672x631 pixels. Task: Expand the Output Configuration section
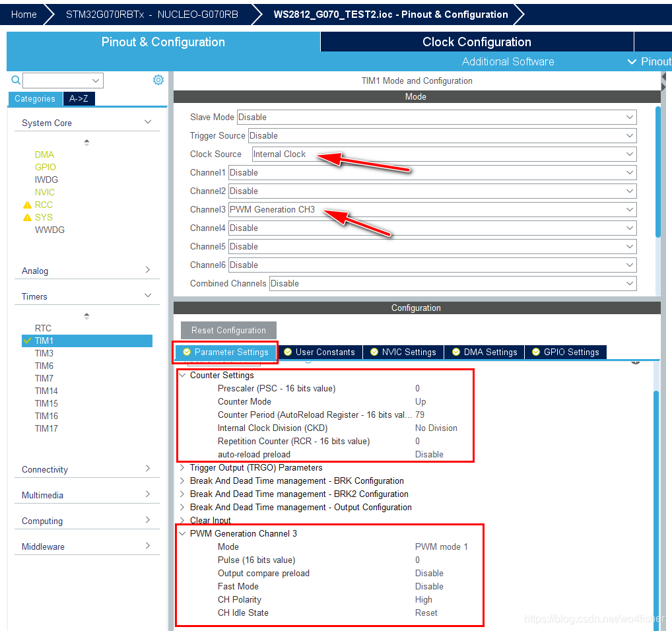point(183,507)
